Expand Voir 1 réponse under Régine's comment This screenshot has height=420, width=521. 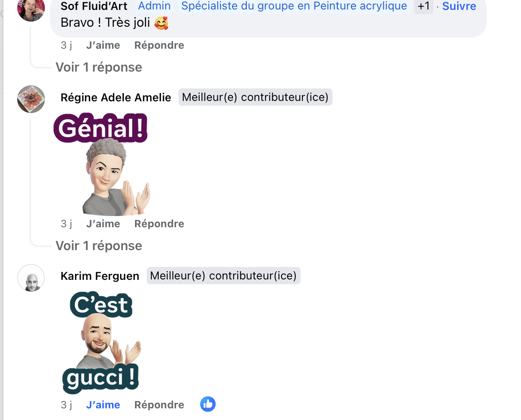point(99,246)
